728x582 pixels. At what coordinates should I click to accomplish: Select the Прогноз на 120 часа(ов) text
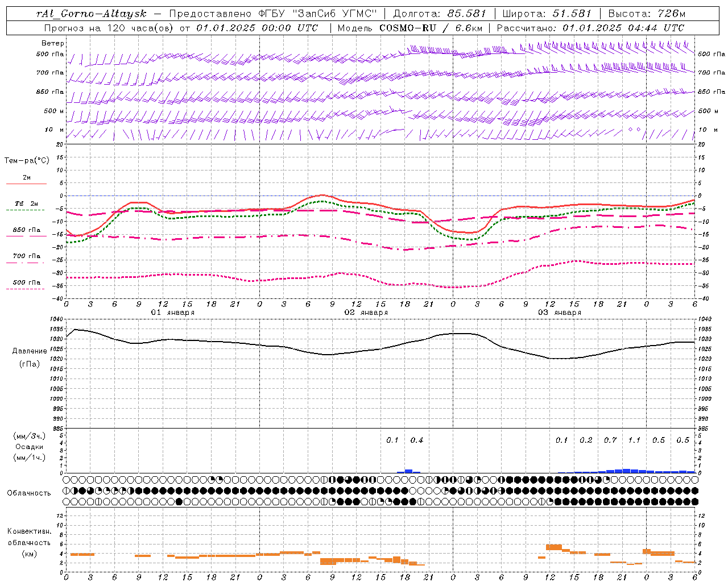(x=109, y=28)
